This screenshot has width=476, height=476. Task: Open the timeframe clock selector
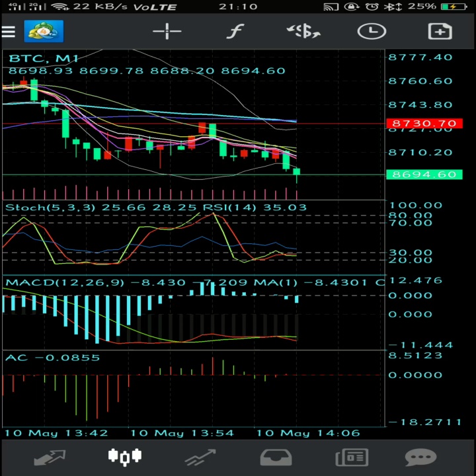pyautogui.click(x=372, y=31)
